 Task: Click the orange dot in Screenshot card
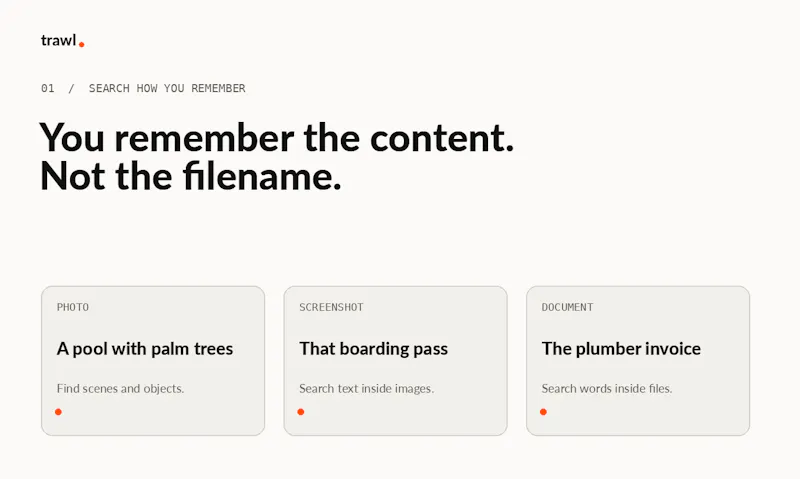pos(301,412)
